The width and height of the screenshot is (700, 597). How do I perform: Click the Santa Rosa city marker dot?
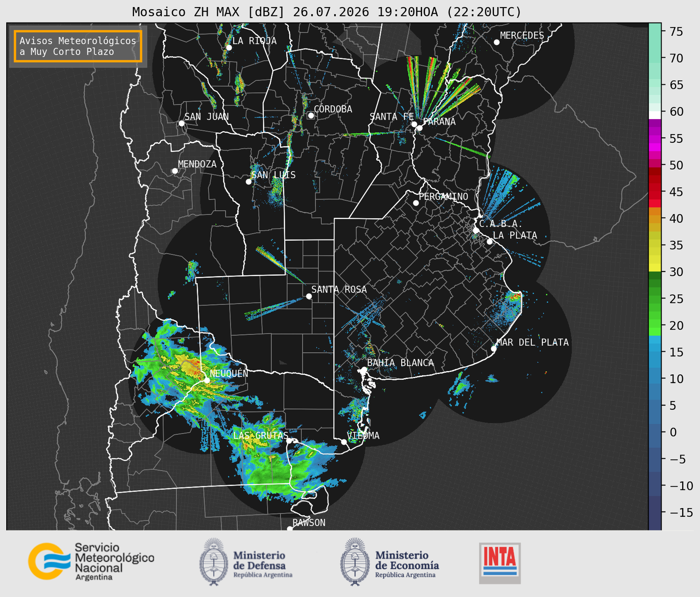[x=309, y=296]
